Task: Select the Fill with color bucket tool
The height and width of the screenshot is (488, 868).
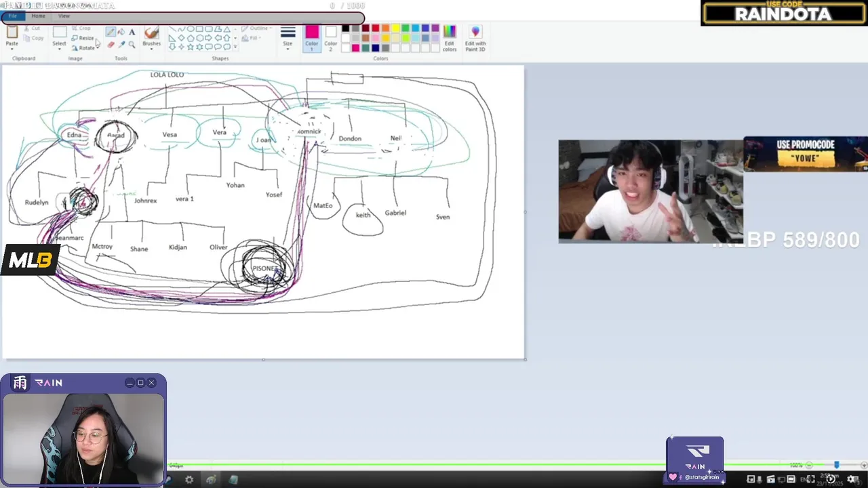Action: tap(121, 32)
